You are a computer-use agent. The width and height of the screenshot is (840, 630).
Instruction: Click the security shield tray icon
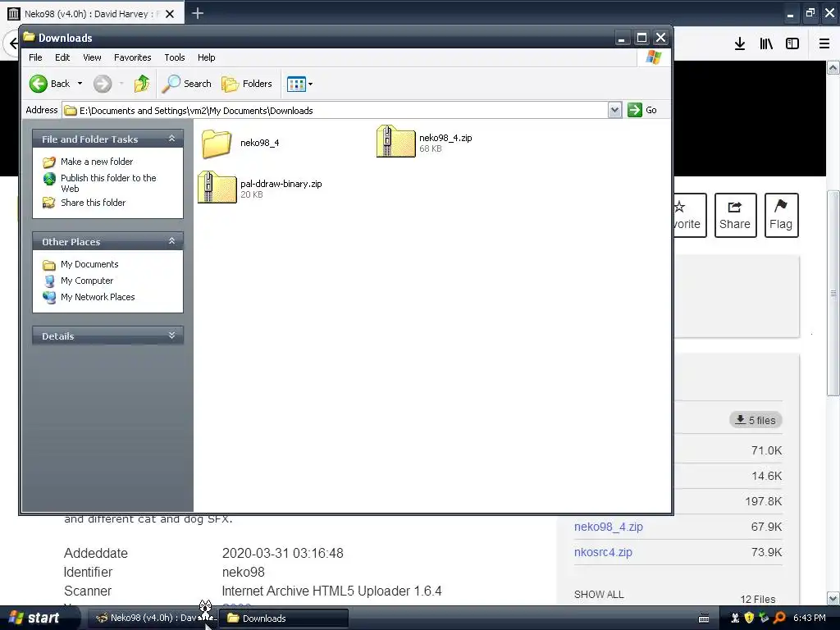[x=749, y=618]
